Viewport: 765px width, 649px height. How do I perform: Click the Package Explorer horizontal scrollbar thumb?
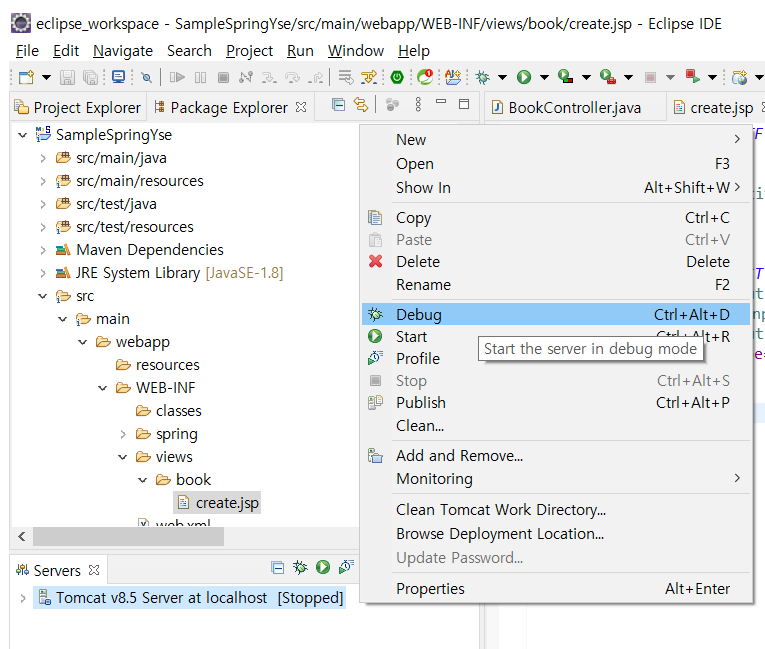(128, 537)
